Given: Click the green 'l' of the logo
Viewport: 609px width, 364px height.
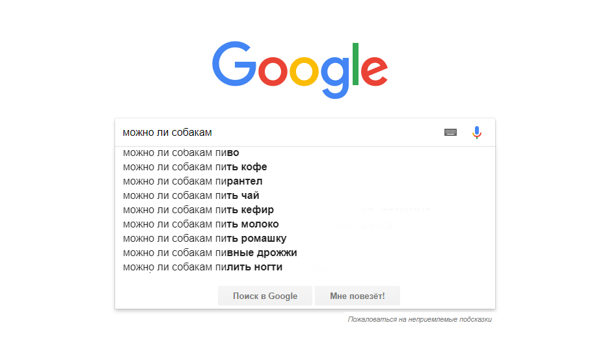Looking at the screenshot, I should tap(355, 64).
